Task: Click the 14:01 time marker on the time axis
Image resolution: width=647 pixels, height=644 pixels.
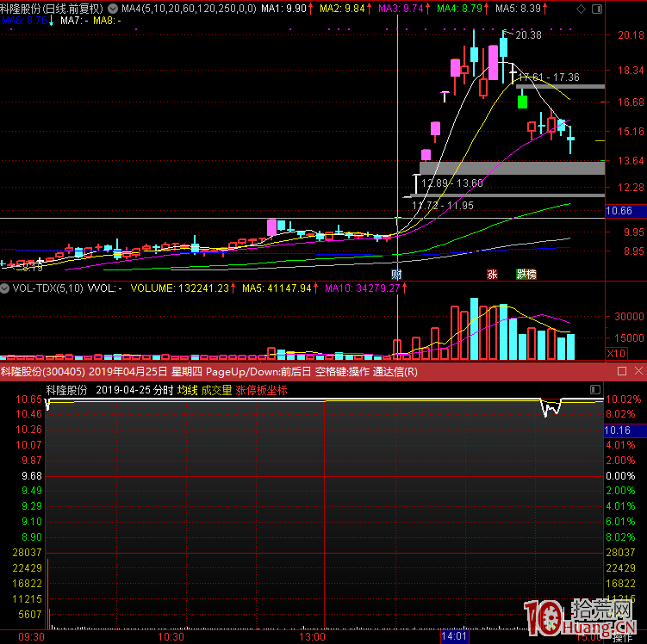Action: click(x=454, y=636)
